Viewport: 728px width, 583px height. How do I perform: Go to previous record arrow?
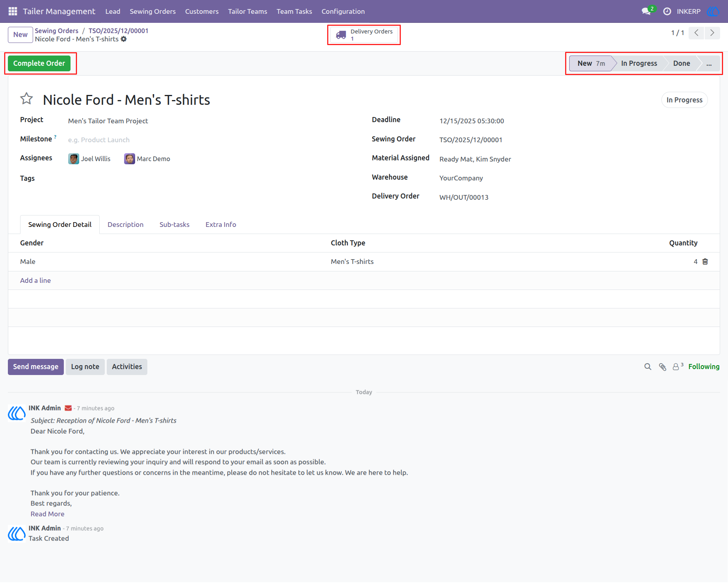(x=696, y=33)
